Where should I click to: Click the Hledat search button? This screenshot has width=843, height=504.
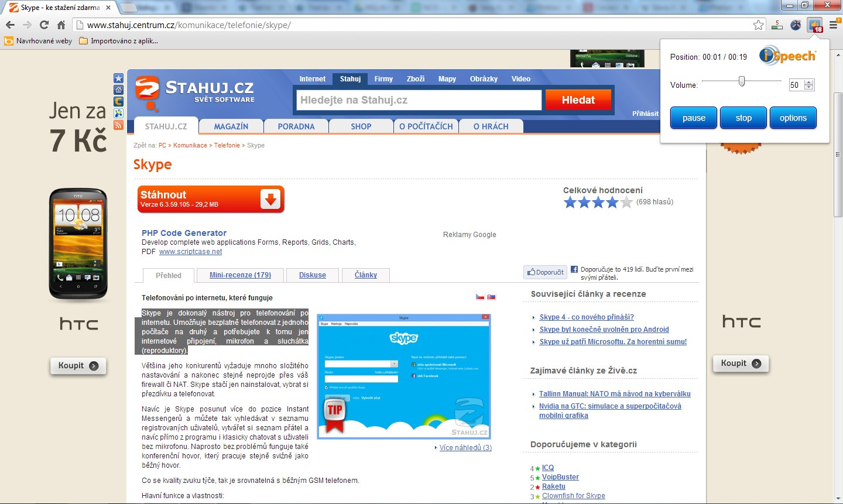(x=578, y=100)
